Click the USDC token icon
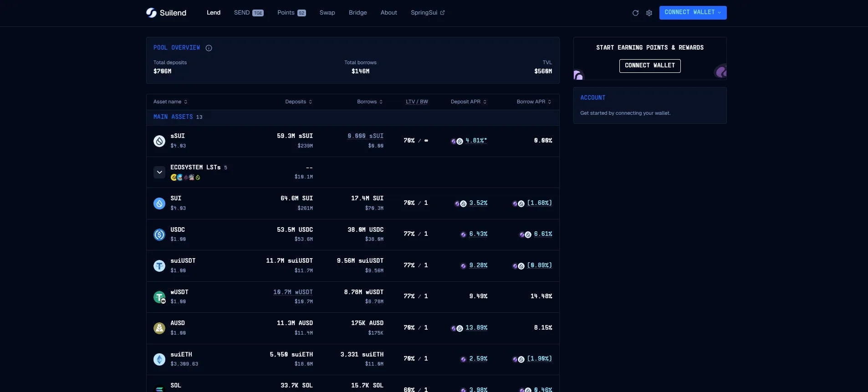The image size is (868, 392). (159, 234)
